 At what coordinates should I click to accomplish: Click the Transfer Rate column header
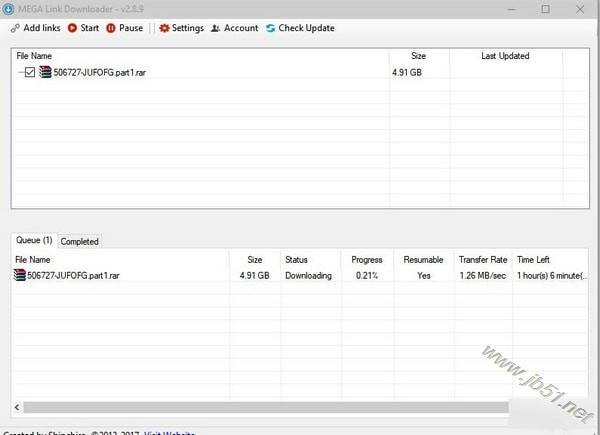pyautogui.click(x=483, y=260)
